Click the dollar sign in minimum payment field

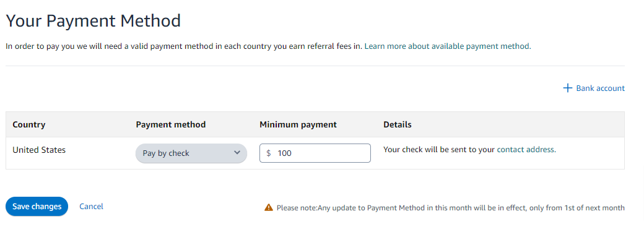[269, 153]
